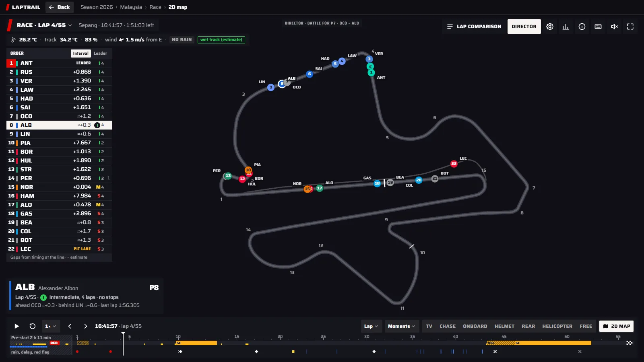
Task: Switch gap display to Leader
Action: click(x=100, y=53)
